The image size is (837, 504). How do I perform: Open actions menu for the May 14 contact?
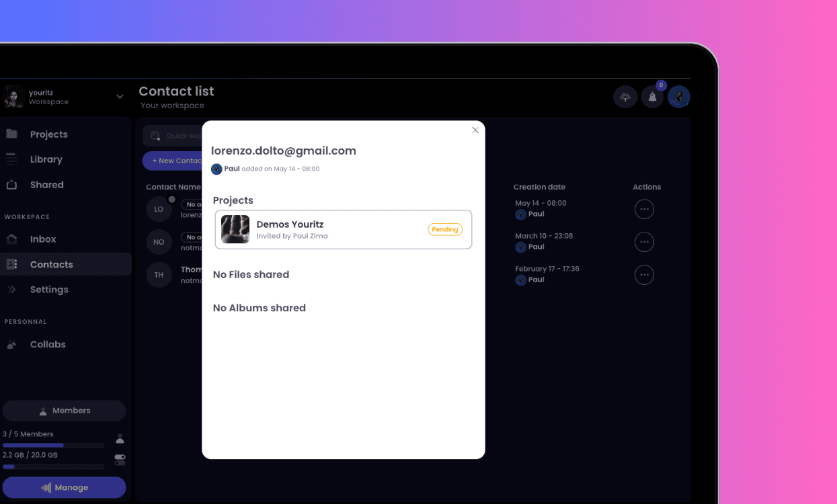644,209
